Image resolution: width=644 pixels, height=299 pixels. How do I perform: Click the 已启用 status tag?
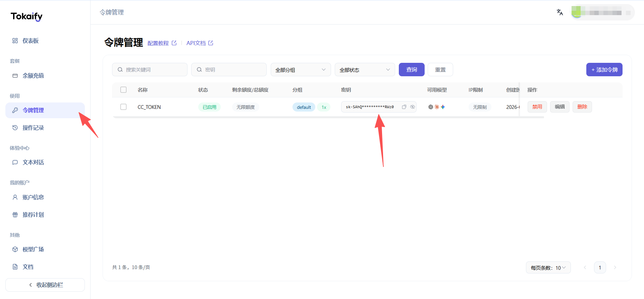(209, 107)
